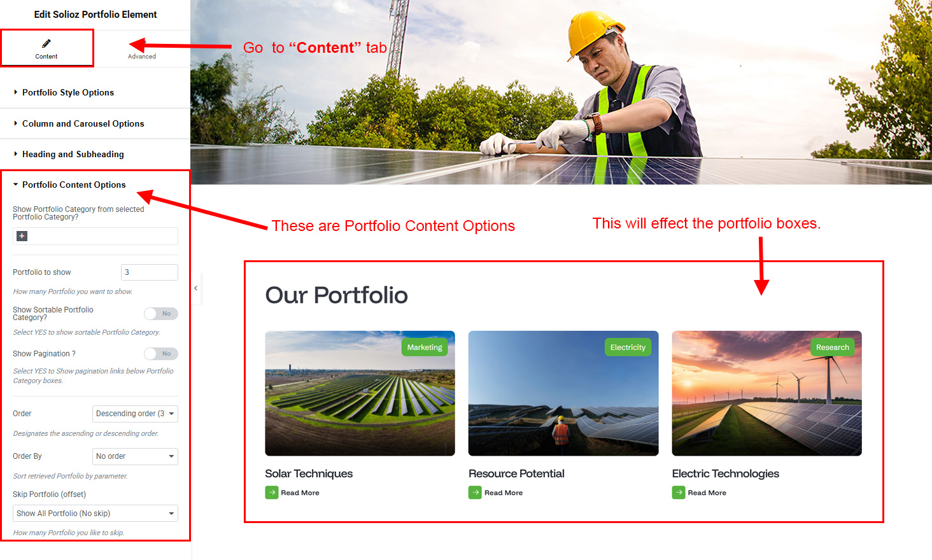This screenshot has width=932, height=560.
Task: Open the Order By dropdown
Action: 135,456
